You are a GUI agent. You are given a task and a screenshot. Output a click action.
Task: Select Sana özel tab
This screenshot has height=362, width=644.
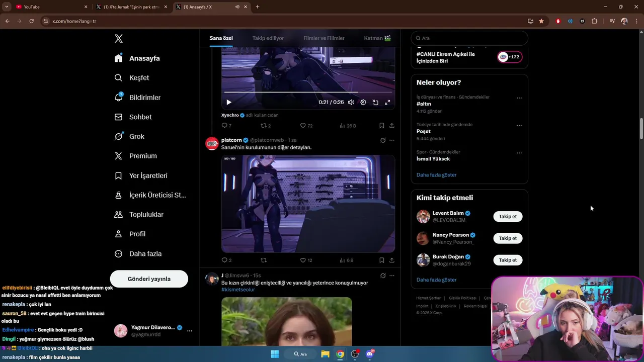[x=221, y=38]
